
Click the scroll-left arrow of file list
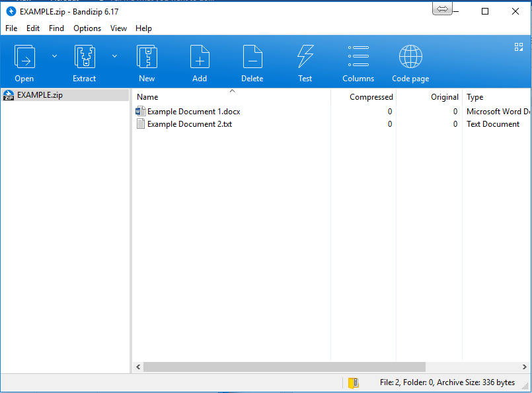(x=138, y=367)
